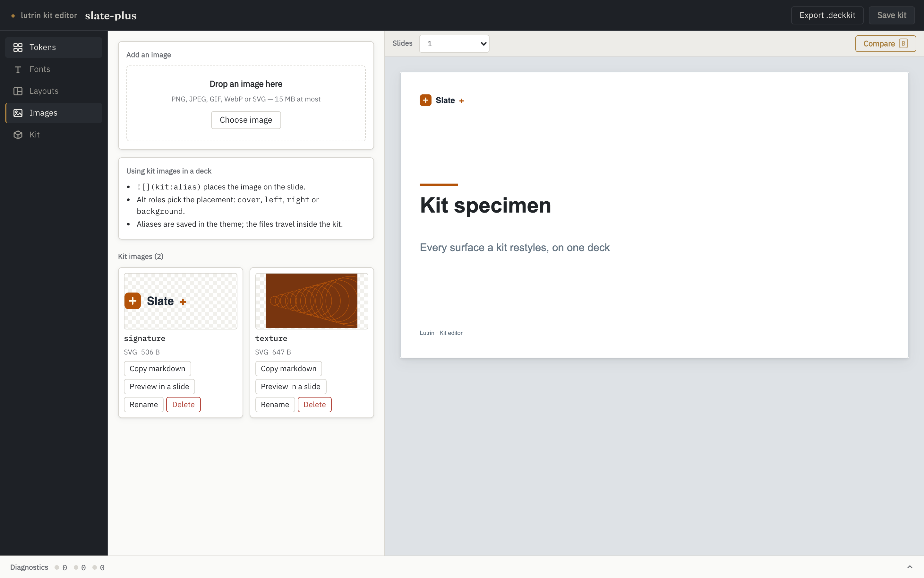This screenshot has width=924, height=578.
Task: Open the Fonts section
Action: tap(54, 69)
